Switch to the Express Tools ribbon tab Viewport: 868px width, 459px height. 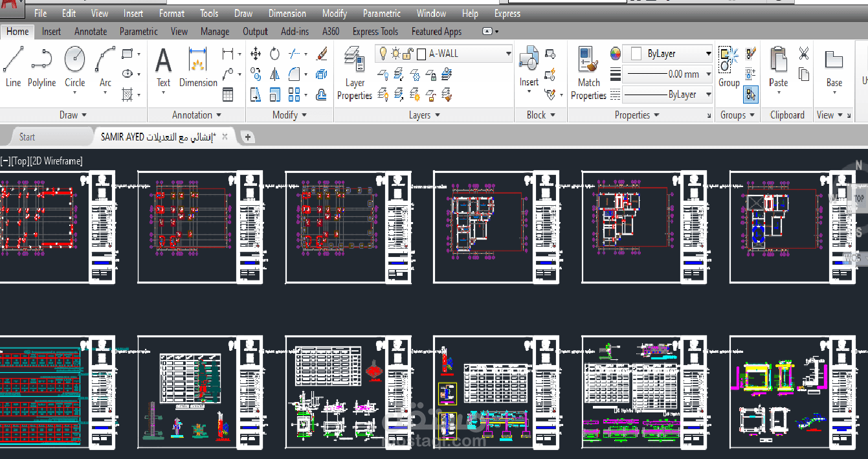click(375, 31)
